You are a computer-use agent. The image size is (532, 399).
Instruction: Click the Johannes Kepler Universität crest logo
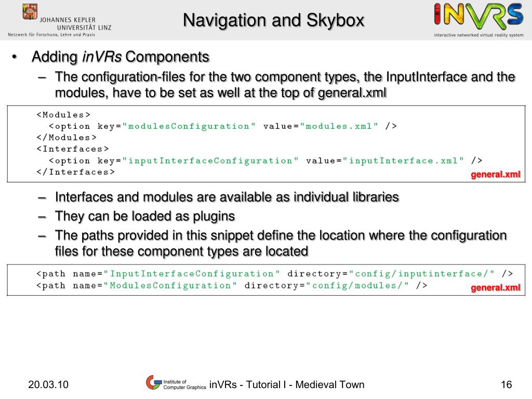30,11
